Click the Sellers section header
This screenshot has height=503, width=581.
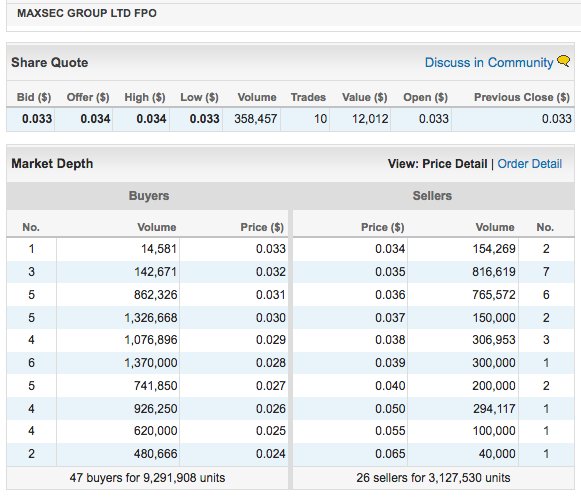(432, 195)
